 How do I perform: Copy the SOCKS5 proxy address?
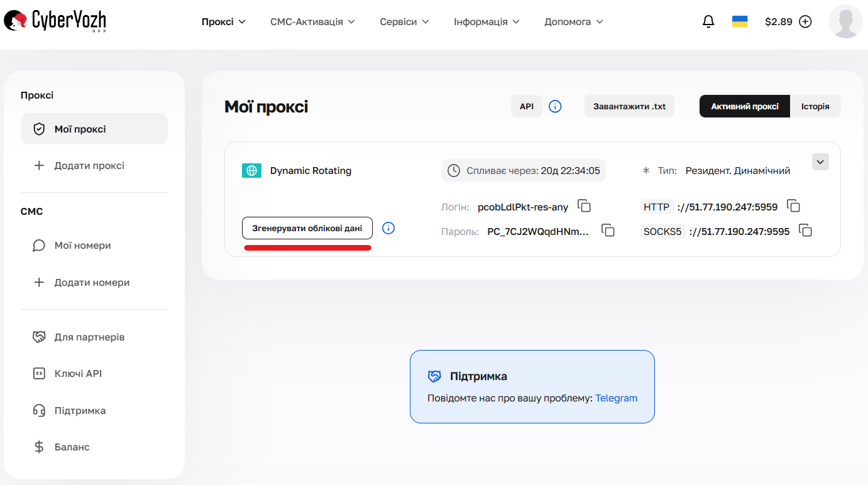pyautogui.click(x=806, y=231)
